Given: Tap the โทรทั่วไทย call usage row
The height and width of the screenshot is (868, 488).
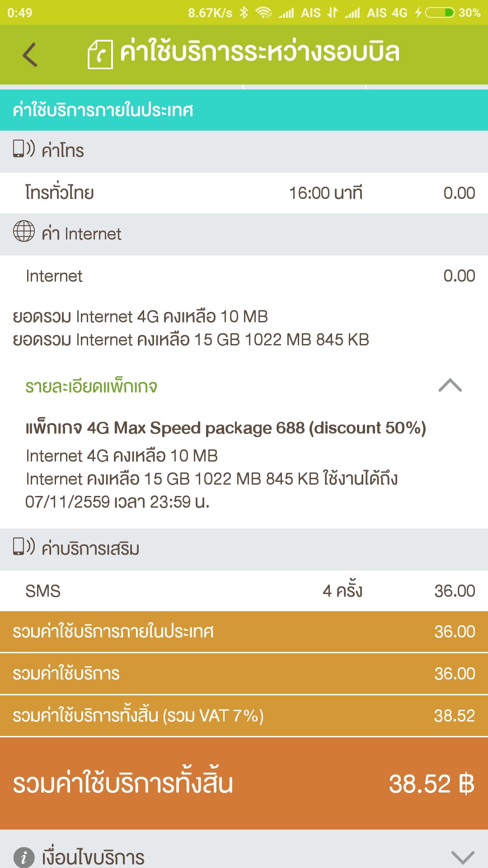Looking at the screenshot, I should tap(244, 193).
